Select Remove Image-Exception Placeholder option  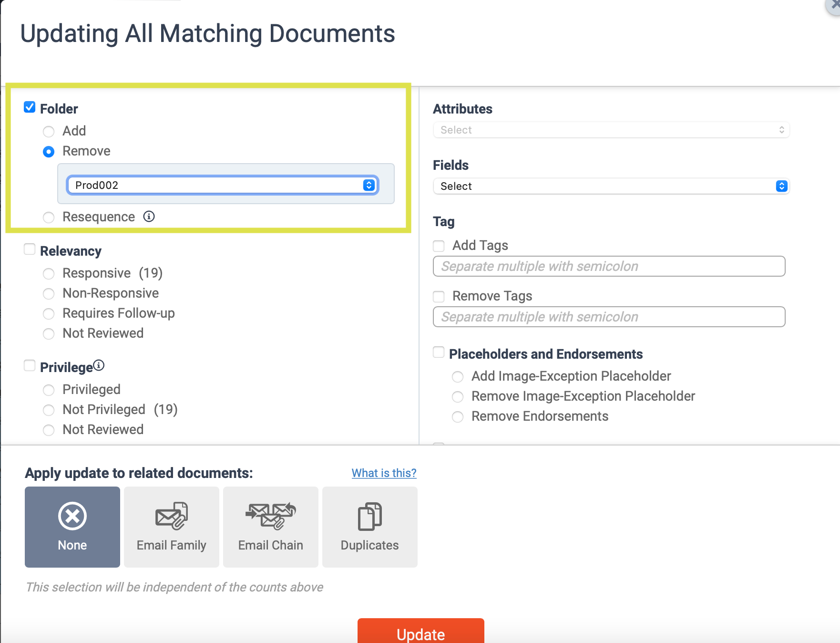(458, 397)
